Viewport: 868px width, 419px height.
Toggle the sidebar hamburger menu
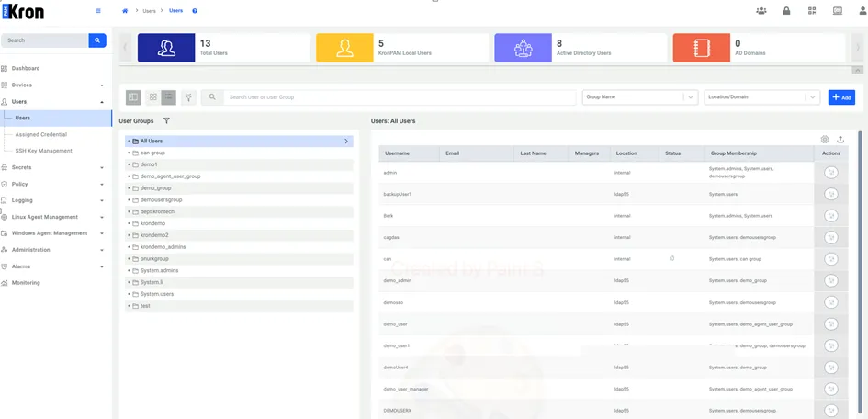click(98, 10)
